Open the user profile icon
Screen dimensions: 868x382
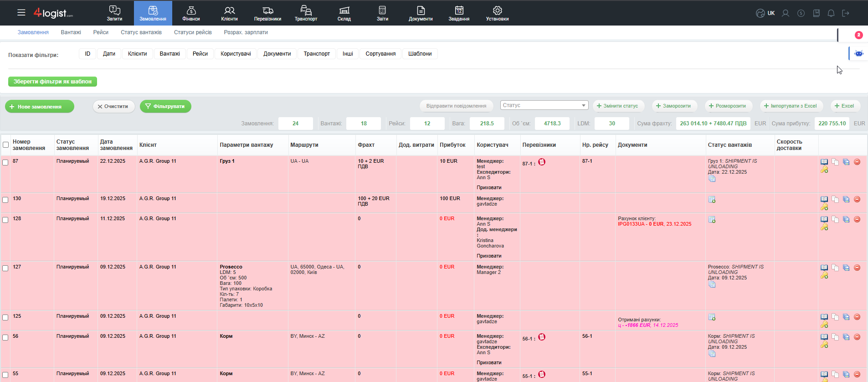coord(785,13)
